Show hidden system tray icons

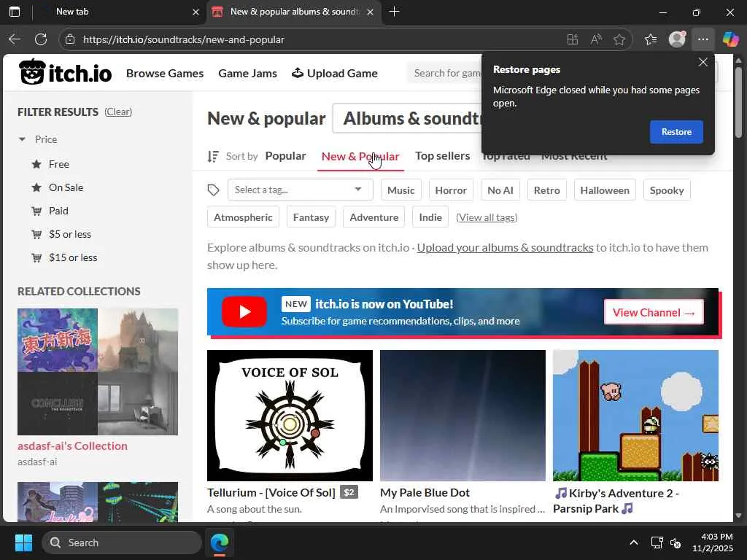click(634, 542)
